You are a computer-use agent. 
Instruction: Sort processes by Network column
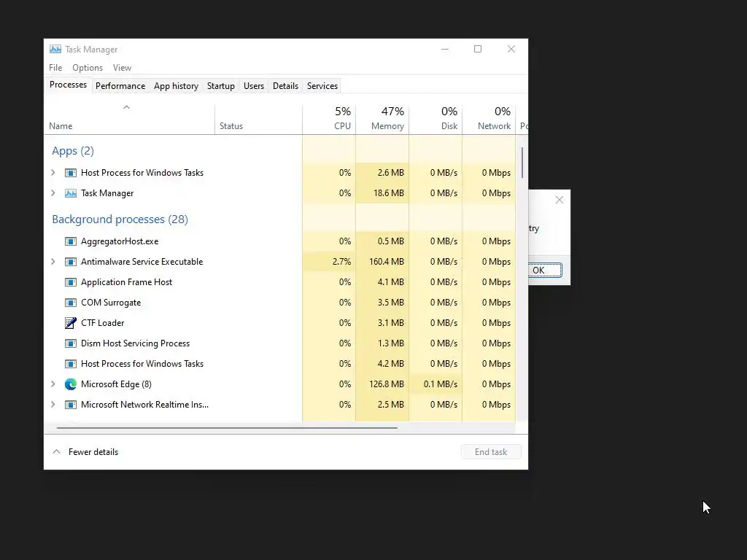pyautogui.click(x=489, y=119)
